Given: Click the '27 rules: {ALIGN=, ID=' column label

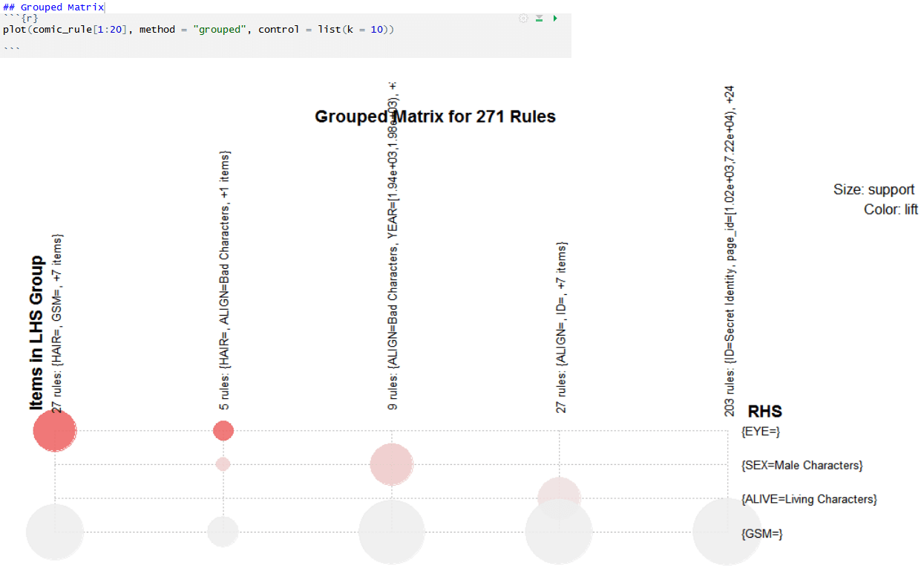Looking at the screenshot, I should point(561,327).
